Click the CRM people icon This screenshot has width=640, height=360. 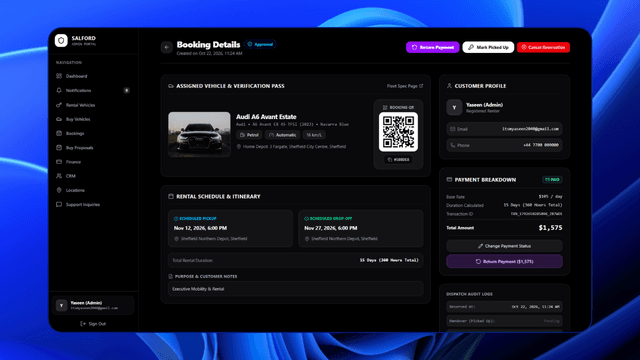(59, 176)
